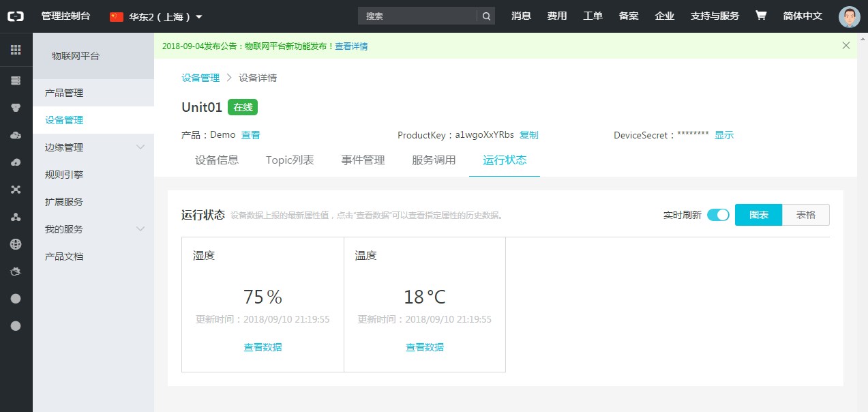The image size is (868, 412).
Task: Switch to 表格 view
Action: [x=806, y=215]
